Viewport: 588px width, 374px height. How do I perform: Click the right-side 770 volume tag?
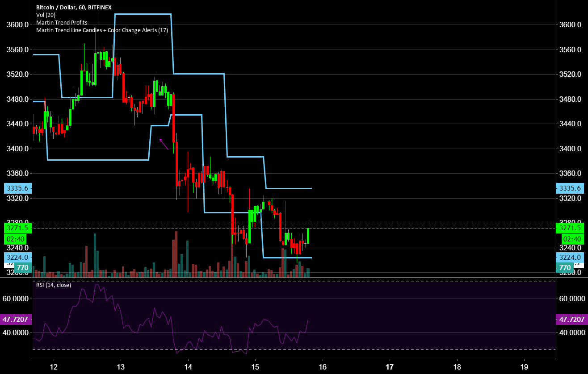(x=565, y=268)
